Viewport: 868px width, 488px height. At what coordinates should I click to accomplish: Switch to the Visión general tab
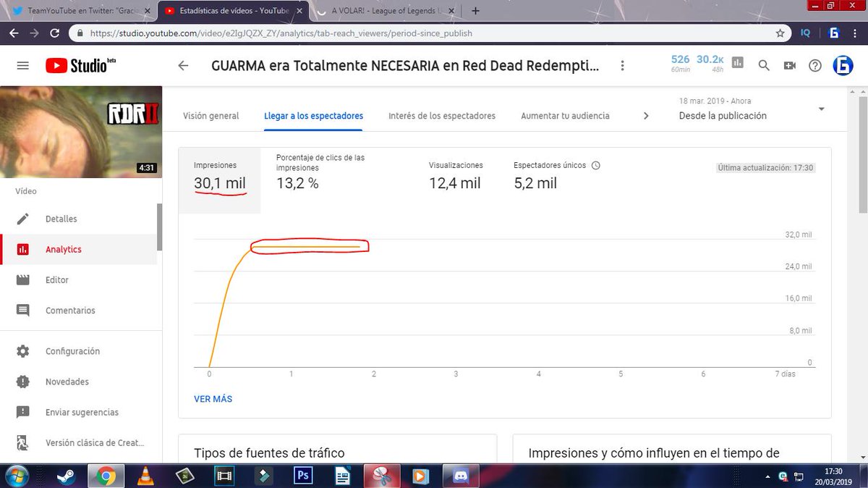tap(210, 116)
